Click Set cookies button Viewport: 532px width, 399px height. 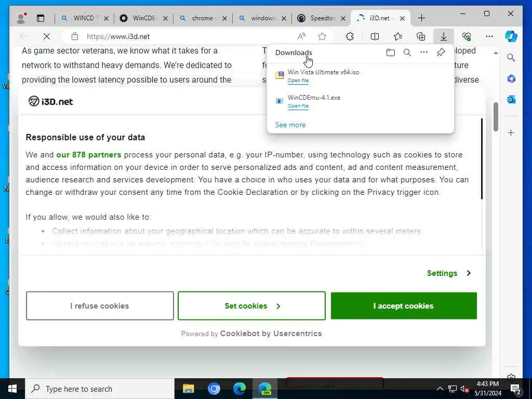pos(251,305)
